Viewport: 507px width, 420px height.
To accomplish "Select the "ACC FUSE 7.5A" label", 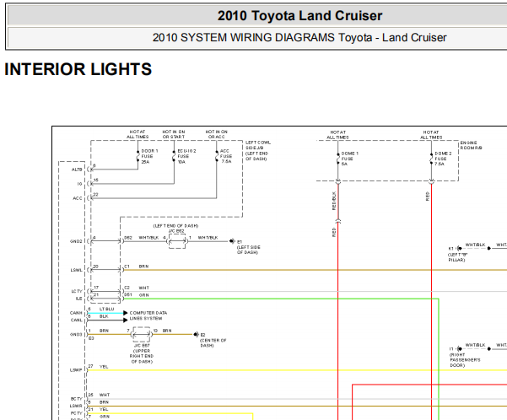I will click(x=226, y=156).
